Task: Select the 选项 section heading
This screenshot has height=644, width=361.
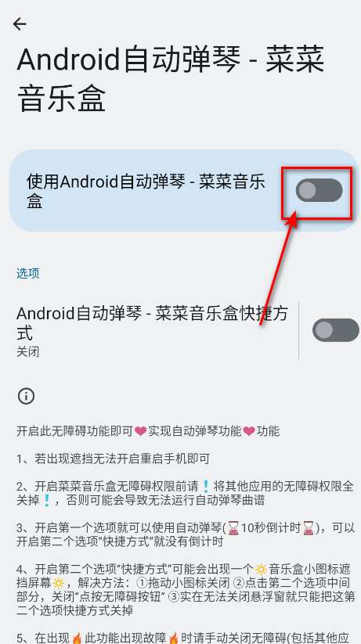Action: click(28, 273)
